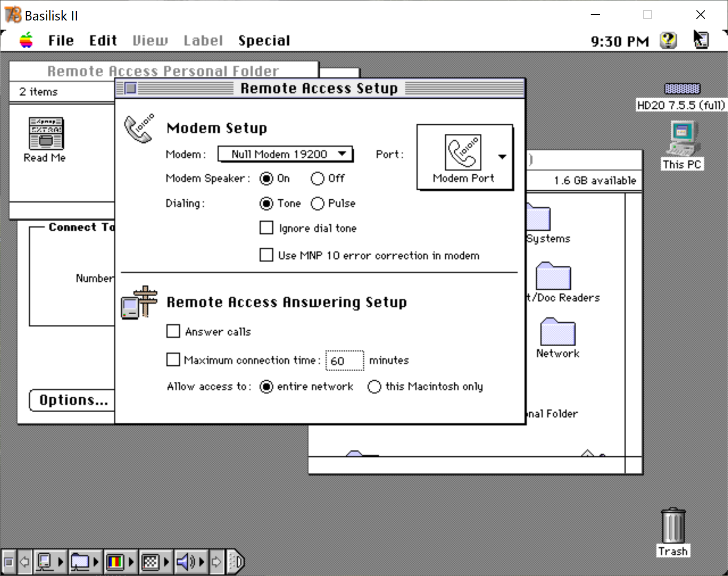Expand color depth module arrow in Control Strip

click(131, 562)
